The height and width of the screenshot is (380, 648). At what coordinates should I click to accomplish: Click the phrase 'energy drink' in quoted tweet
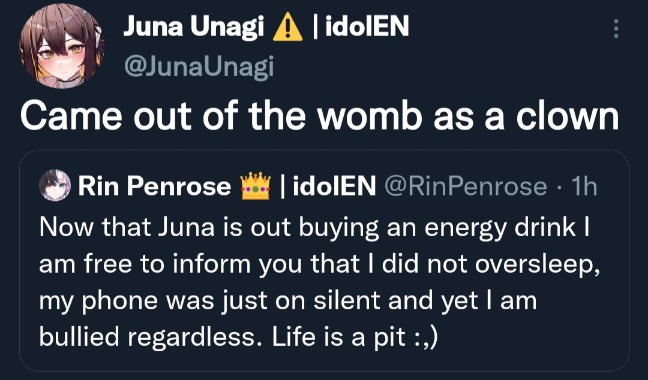(x=500, y=228)
